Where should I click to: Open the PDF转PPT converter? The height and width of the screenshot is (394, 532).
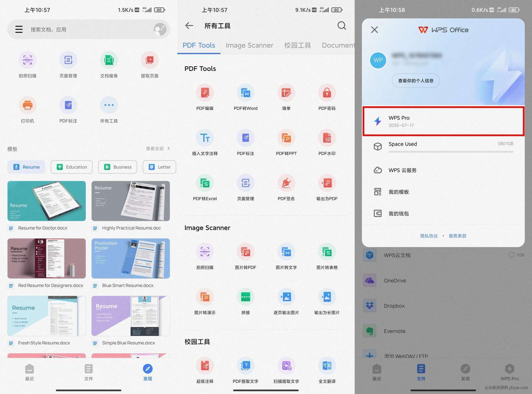click(x=286, y=142)
